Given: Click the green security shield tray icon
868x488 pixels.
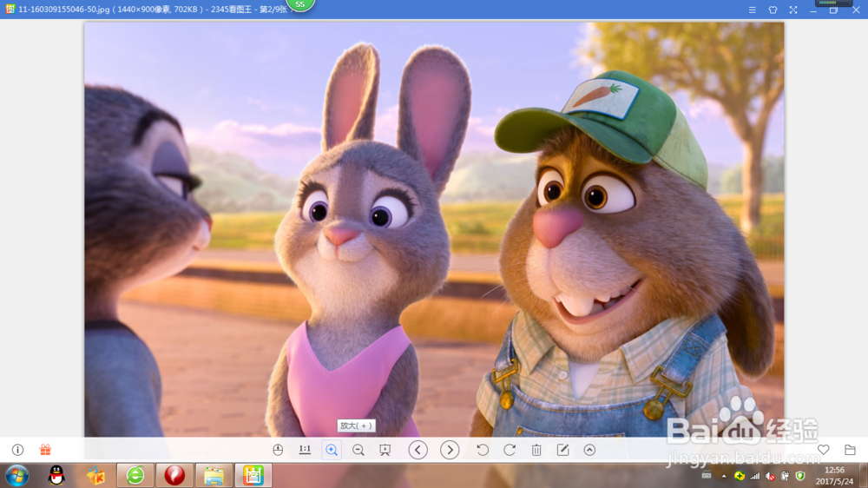Looking at the screenshot, I should pyautogui.click(x=800, y=476).
